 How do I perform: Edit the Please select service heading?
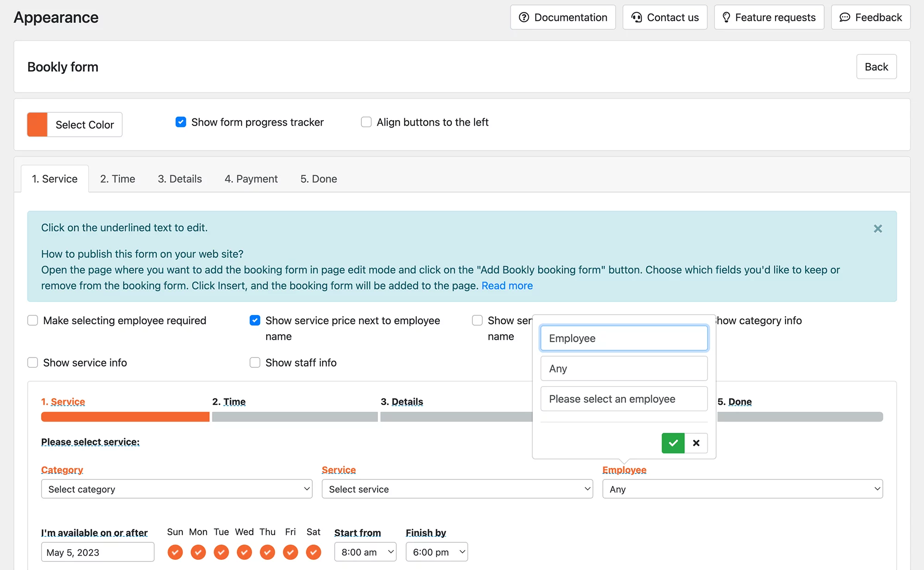point(90,442)
